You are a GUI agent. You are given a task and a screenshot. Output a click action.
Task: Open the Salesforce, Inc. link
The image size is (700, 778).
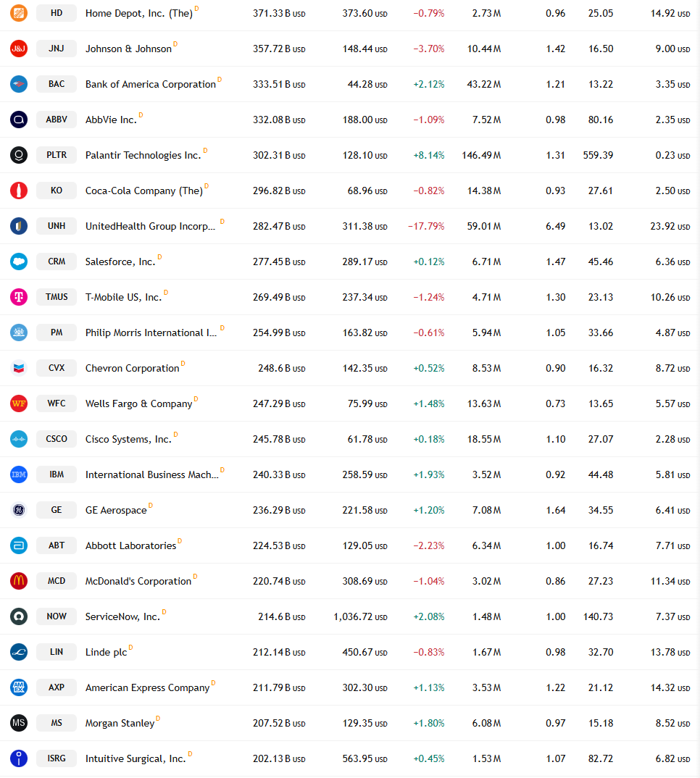pyautogui.click(x=120, y=262)
